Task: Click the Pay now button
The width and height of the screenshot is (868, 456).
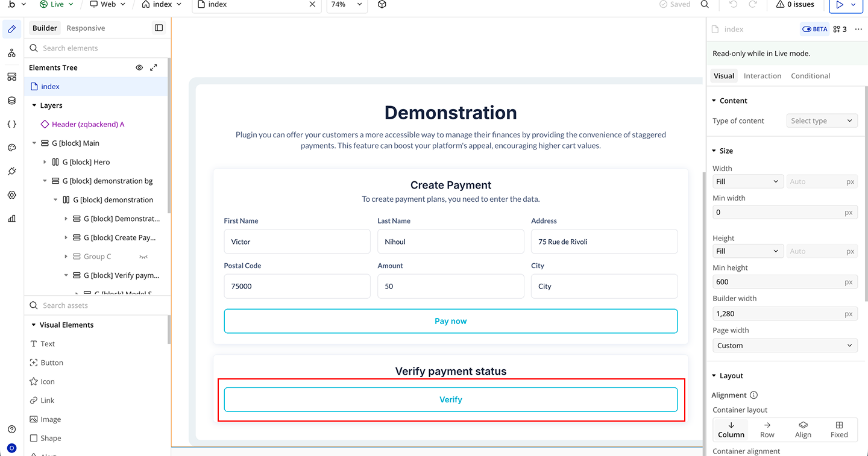Action: click(451, 321)
